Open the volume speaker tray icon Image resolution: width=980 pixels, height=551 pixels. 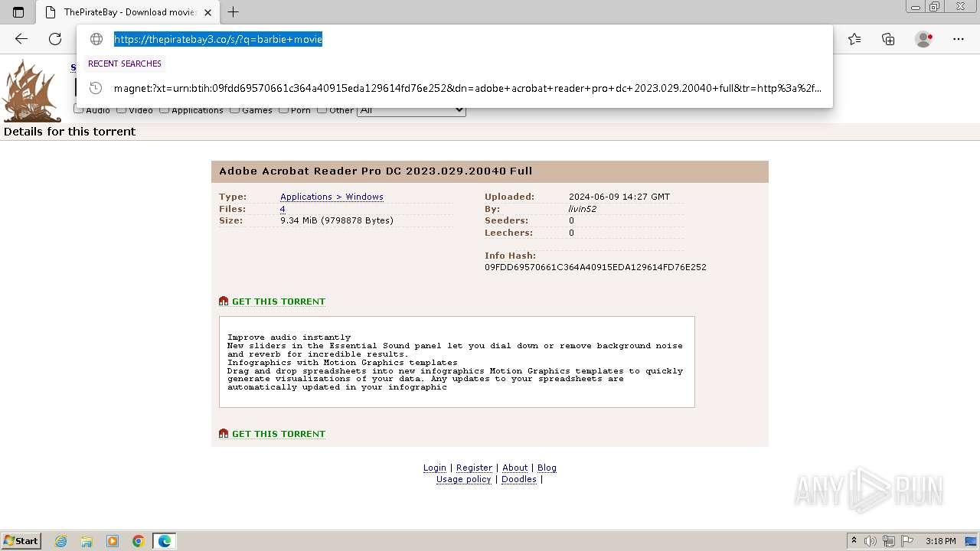coord(871,541)
